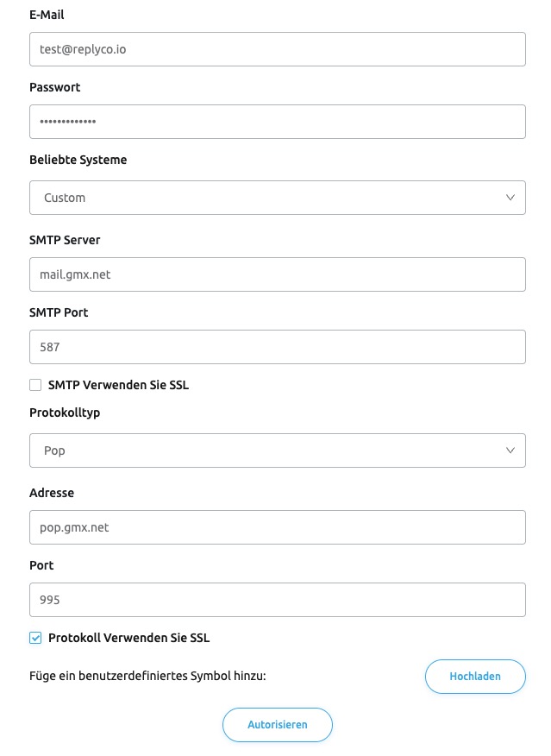551x756 pixels.
Task: Enable the SMTP Verwenden Sie SSL checkbox
Action: coord(35,385)
